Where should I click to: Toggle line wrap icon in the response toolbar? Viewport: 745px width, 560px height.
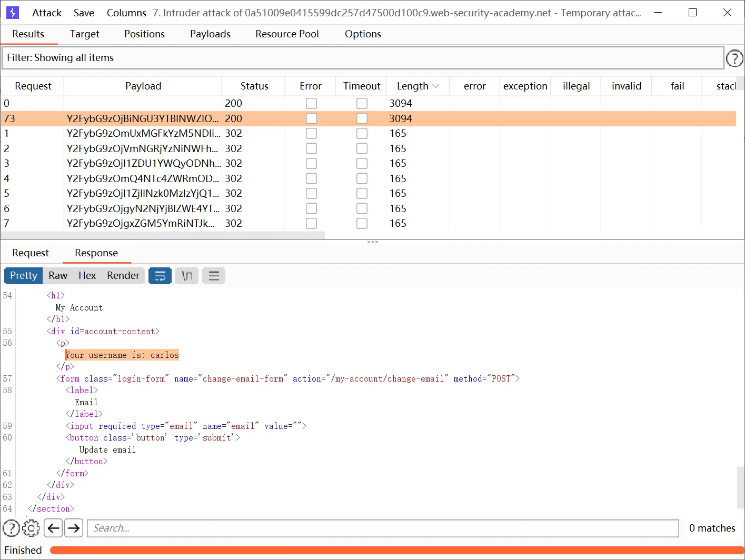[160, 276]
